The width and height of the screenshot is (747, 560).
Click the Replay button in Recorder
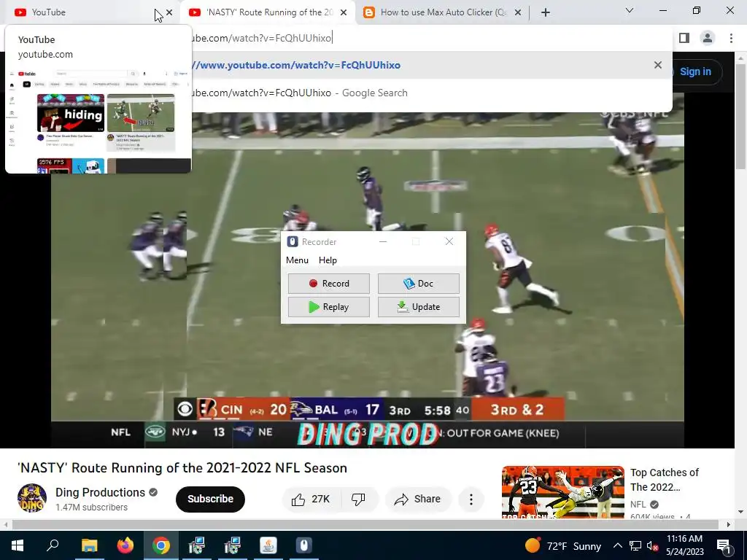329,307
